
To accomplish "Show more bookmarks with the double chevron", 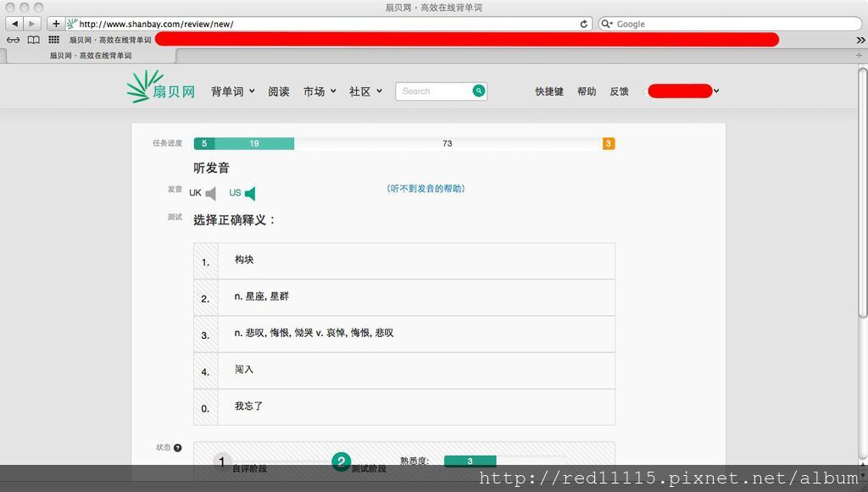I will pos(860,40).
